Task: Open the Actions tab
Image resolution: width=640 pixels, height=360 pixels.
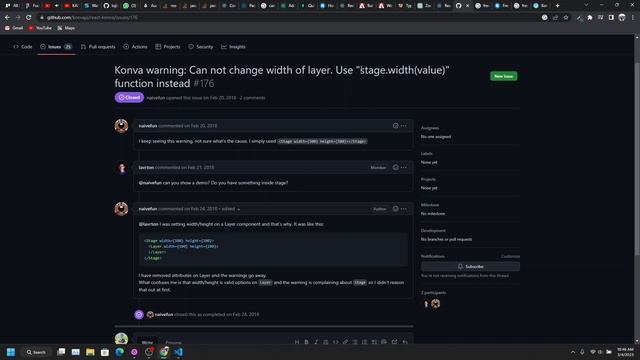Action: coord(135,47)
